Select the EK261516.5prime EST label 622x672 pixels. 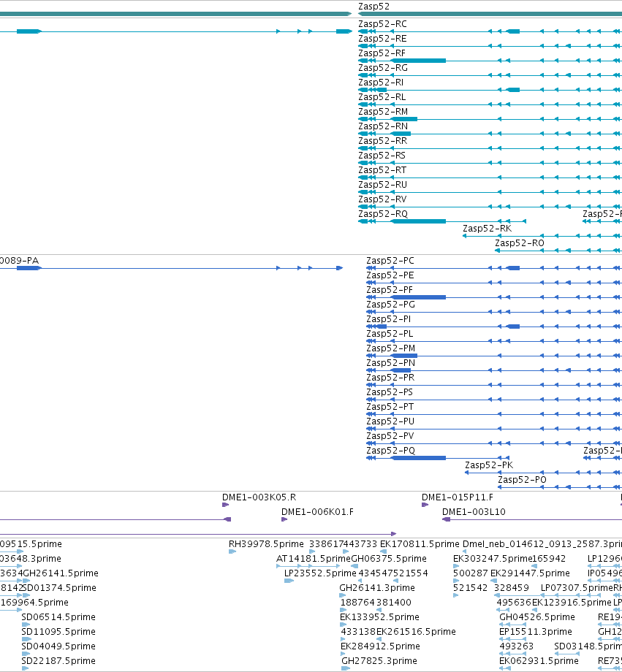tap(416, 631)
